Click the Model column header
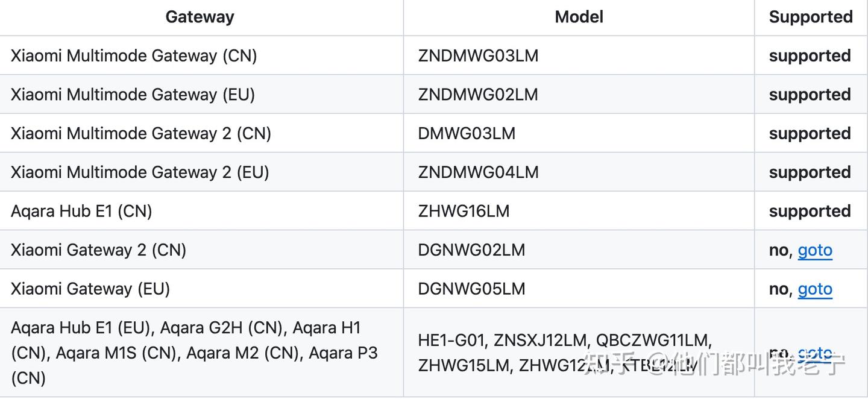This screenshot has height=399, width=868. click(579, 17)
